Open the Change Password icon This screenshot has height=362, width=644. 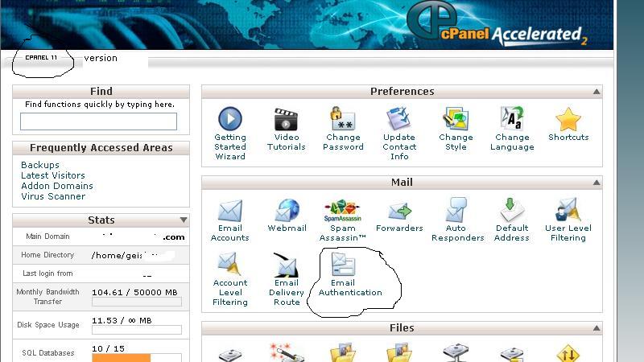pos(343,118)
